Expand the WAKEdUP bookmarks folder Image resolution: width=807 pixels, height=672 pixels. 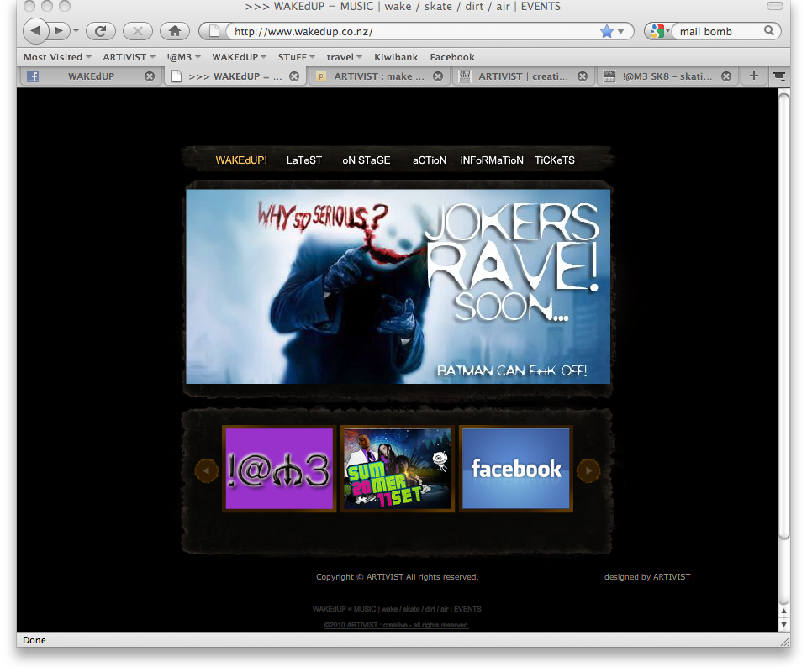(239, 57)
